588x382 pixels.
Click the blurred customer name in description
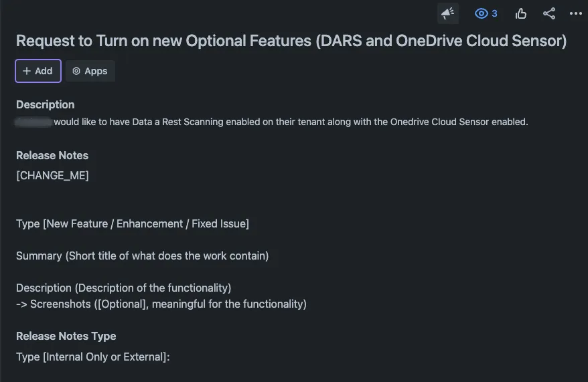33,122
